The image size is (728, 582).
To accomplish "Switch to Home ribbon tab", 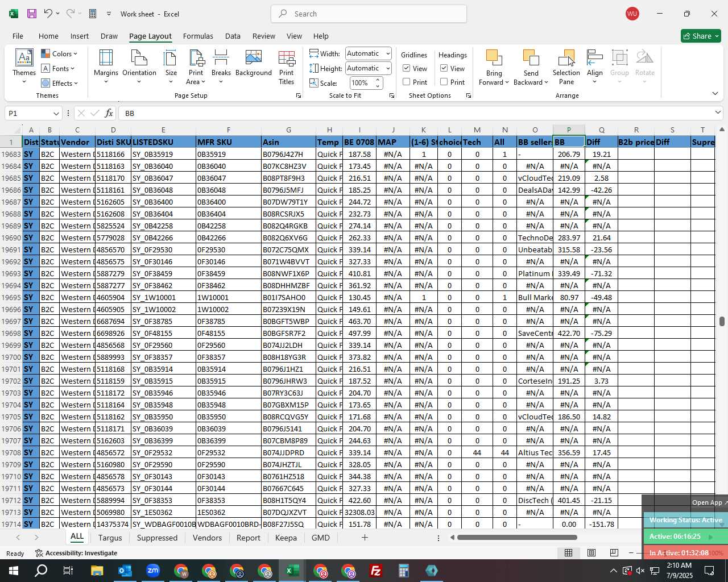I will pyautogui.click(x=48, y=36).
